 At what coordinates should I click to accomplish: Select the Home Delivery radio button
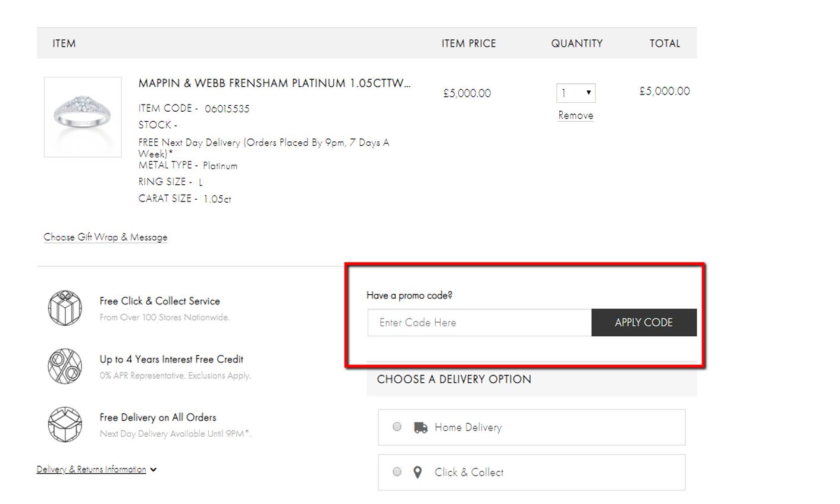[x=397, y=427]
